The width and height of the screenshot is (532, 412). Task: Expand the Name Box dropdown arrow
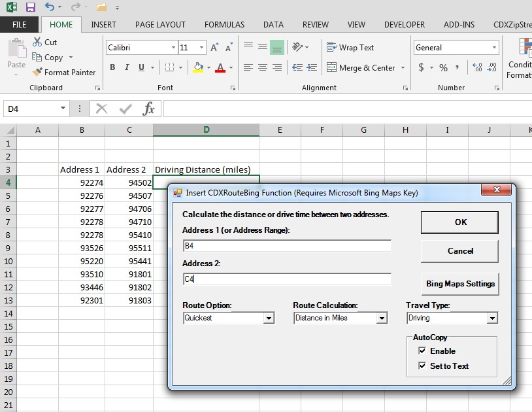[x=63, y=109]
